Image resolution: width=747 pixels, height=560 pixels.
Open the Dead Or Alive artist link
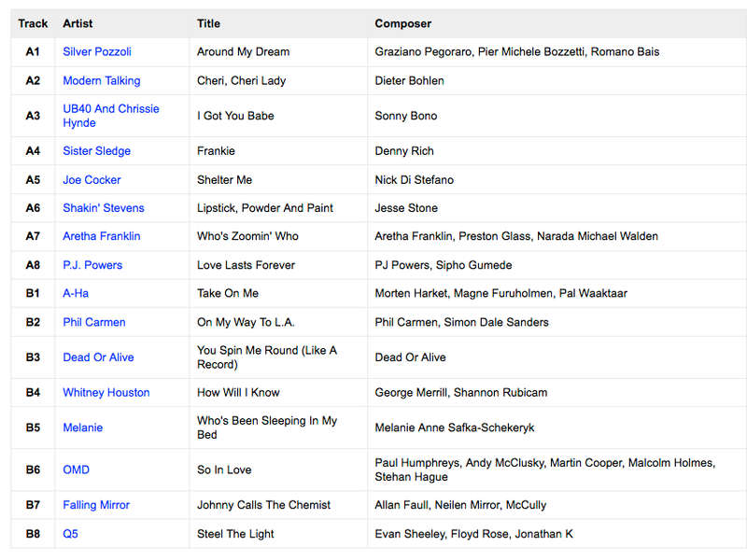pyautogui.click(x=98, y=357)
